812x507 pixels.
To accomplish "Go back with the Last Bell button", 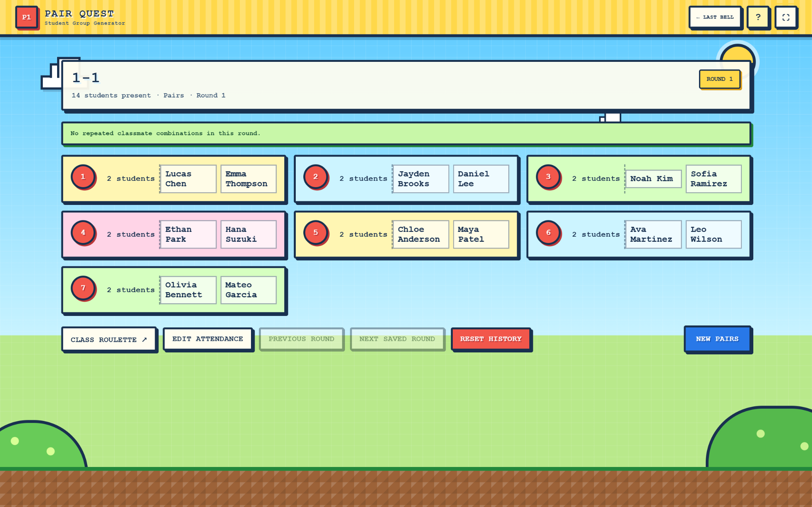I will pyautogui.click(x=715, y=17).
